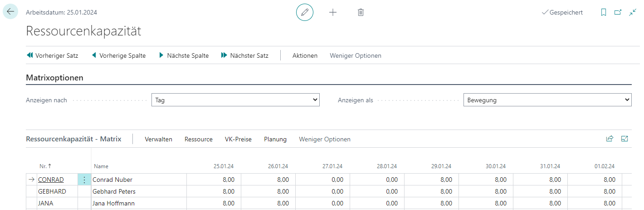Open page in new window icon
Viewport: 644px width, 210px height.
(618, 13)
